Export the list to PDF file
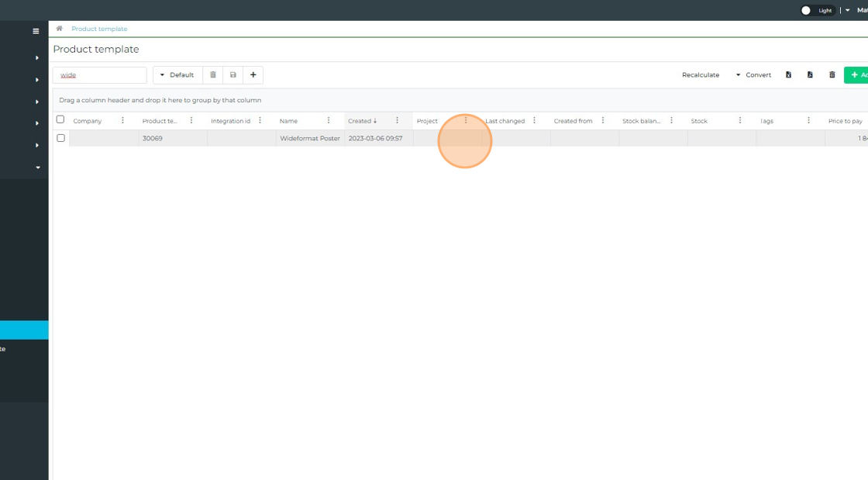The height and width of the screenshot is (480, 868). [810, 75]
